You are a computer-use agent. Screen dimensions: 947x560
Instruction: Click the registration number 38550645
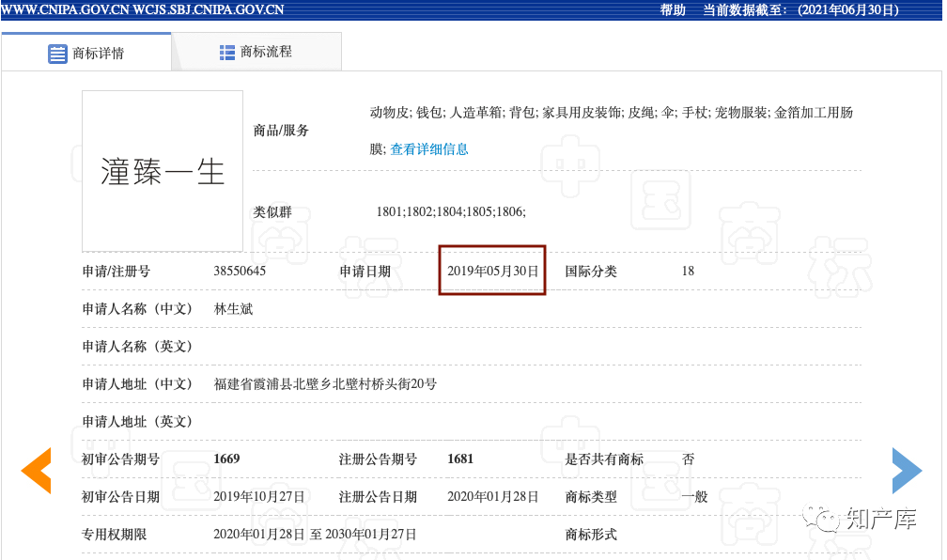point(240,272)
